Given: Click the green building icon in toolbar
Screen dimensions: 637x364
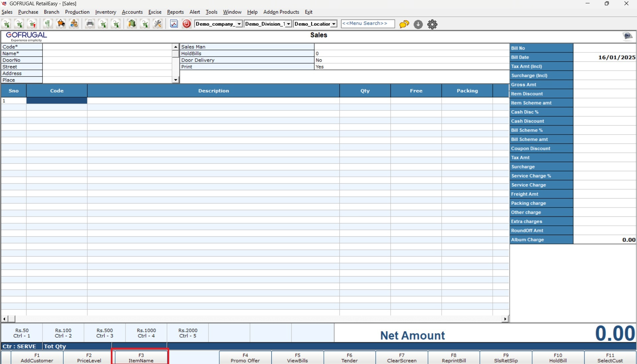Looking at the screenshot, I should pos(132,24).
